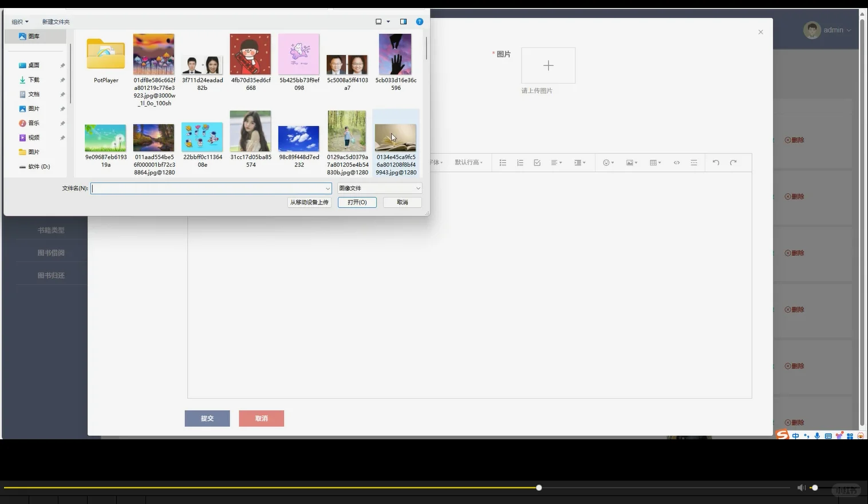Click the Sogou input method S logo
Viewport: 868px width, 504px height.
tap(782, 435)
